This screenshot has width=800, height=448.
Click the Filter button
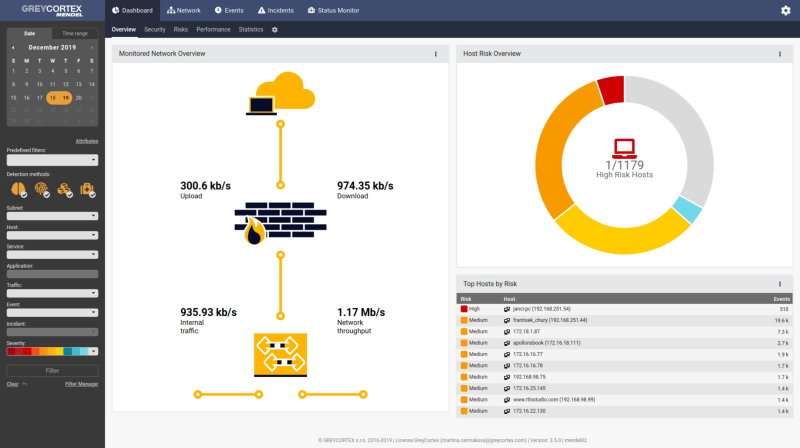coord(52,371)
